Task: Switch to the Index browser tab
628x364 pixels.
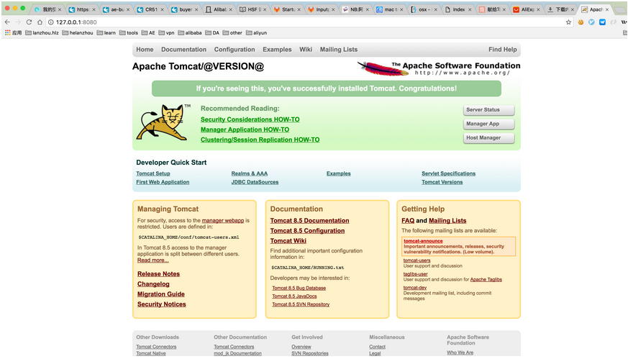Action: pos(458,9)
